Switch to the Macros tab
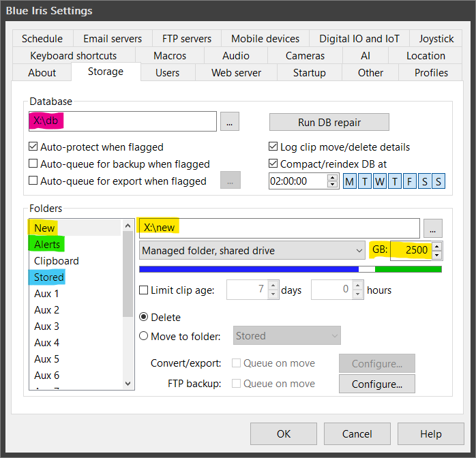The height and width of the screenshot is (458, 476). pos(170,55)
